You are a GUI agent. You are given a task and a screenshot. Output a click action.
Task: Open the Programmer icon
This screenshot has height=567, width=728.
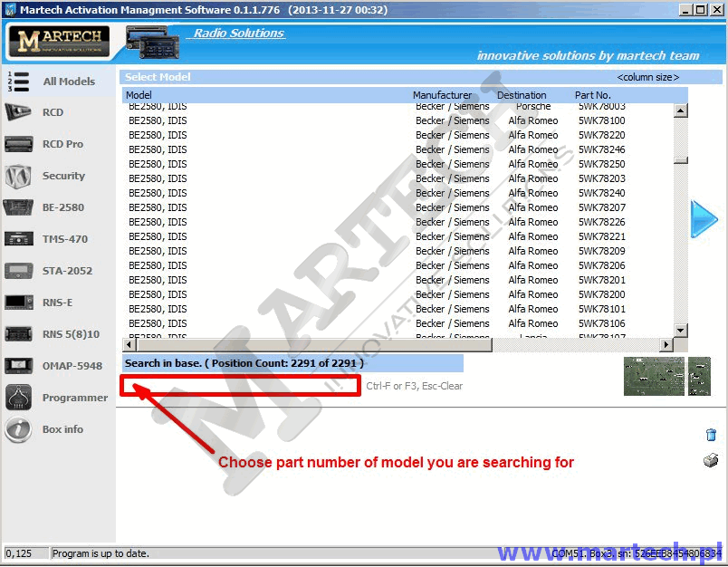tap(19, 398)
